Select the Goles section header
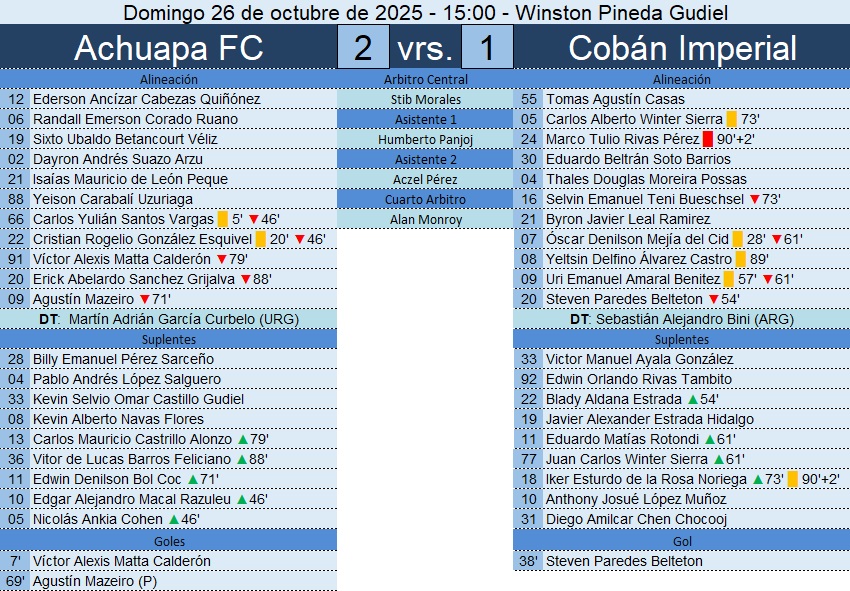 (169, 541)
